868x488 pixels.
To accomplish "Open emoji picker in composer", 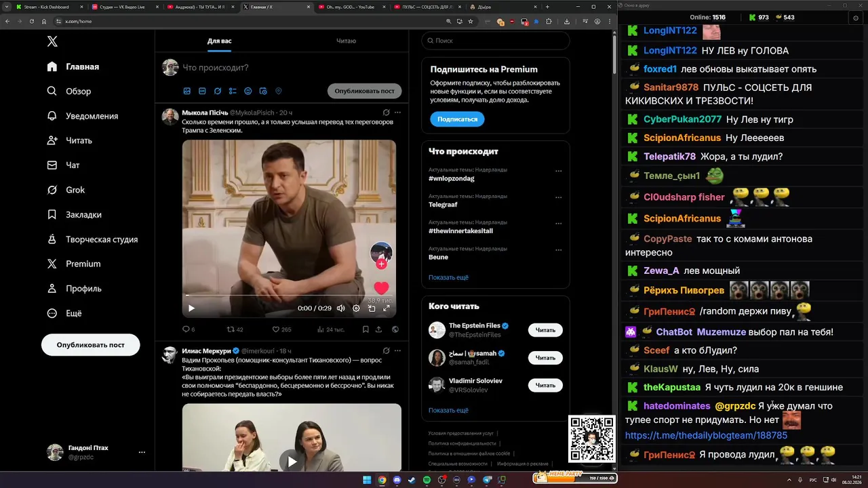I will [248, 91].
